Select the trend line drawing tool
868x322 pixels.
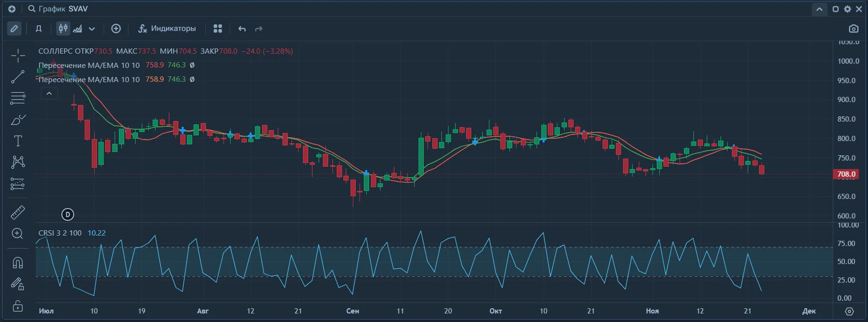[18, 77]
